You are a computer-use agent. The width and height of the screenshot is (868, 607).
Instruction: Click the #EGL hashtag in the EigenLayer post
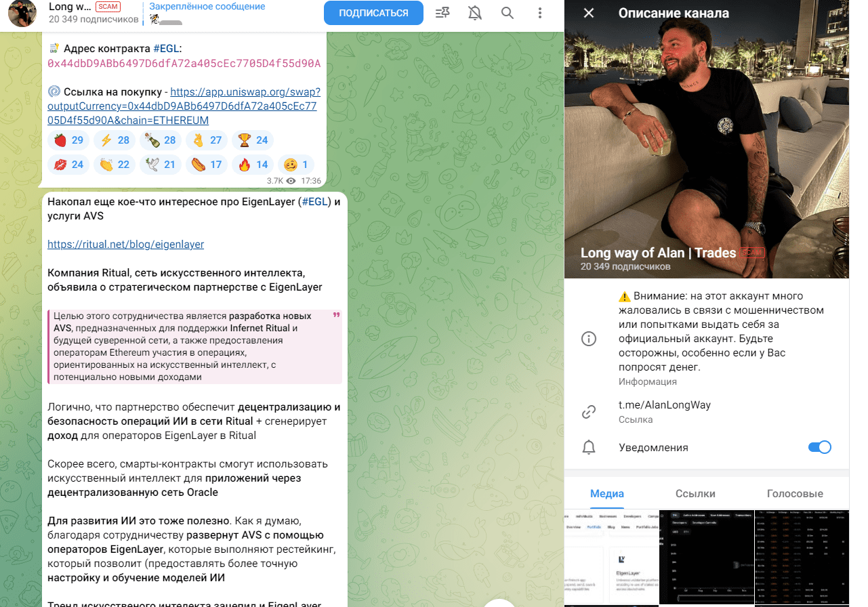coord(315,202)
